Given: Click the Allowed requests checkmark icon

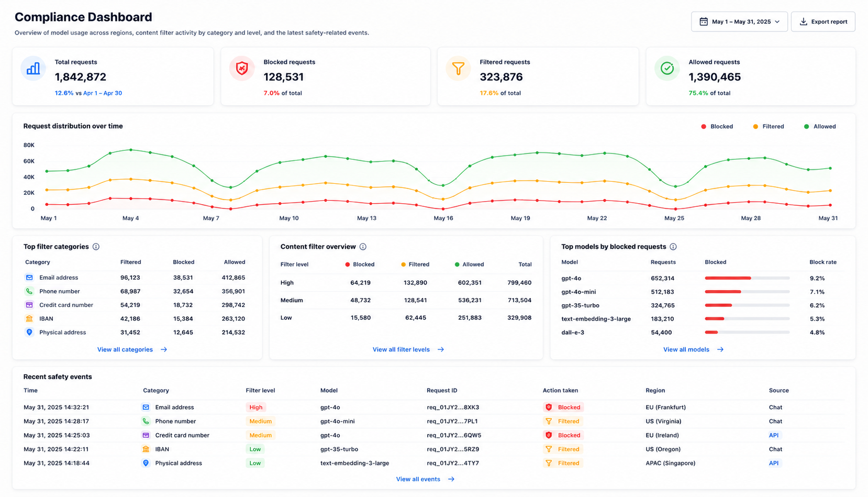Looking at the screenshot, I should (x=667, y=68).
